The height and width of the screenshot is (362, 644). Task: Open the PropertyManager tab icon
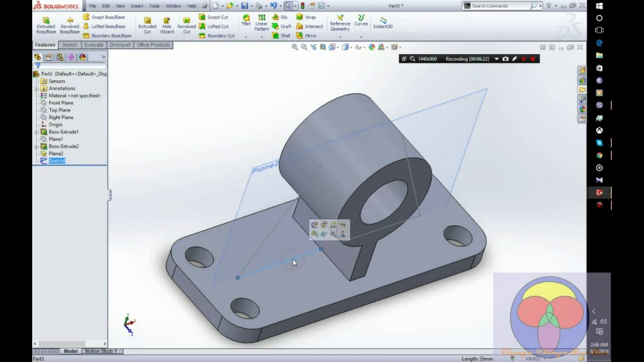tap(49, 57)
